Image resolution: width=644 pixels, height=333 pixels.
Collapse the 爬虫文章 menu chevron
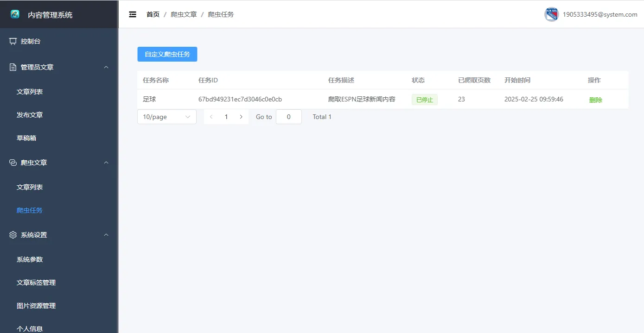[106, 163]
